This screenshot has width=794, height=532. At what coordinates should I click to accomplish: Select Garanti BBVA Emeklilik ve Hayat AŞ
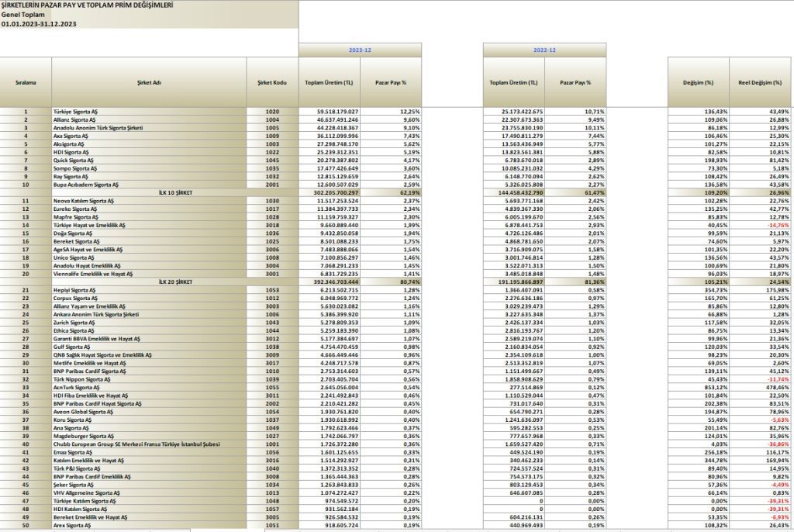97,339
